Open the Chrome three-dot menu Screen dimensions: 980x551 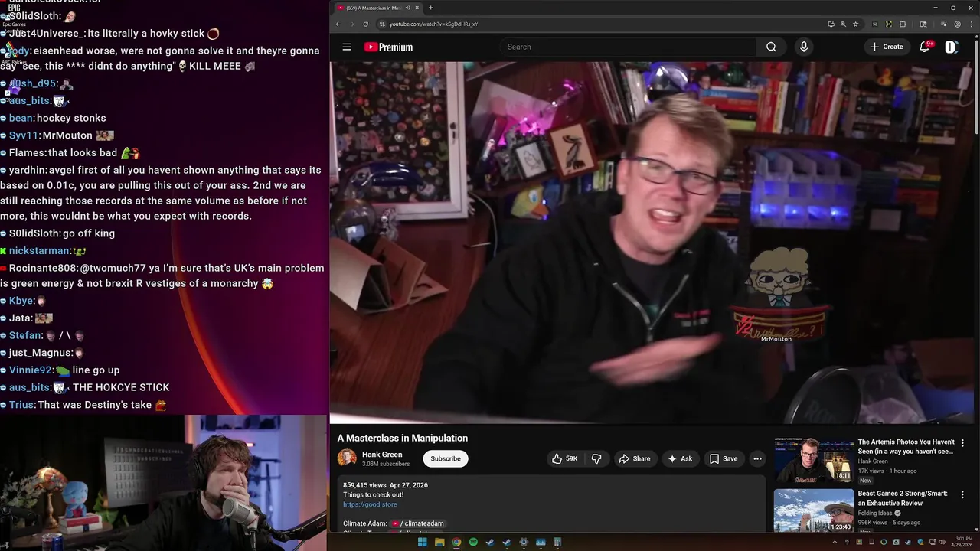pos(970,24)
